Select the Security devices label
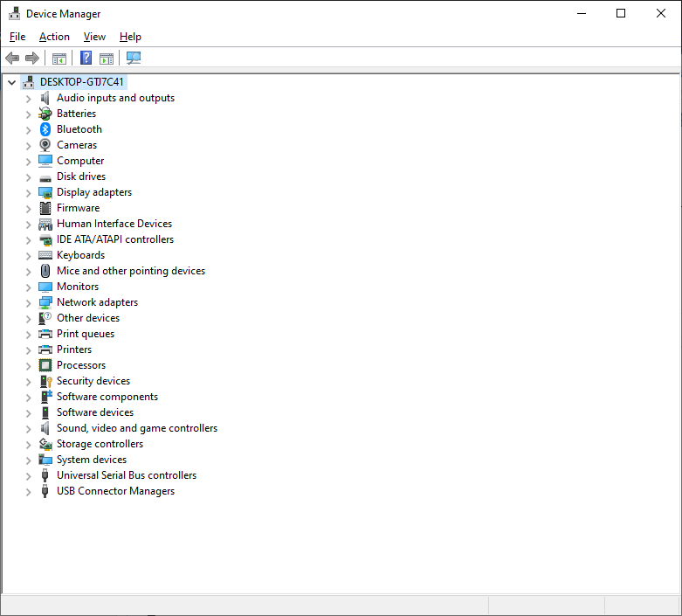 tap(93, 381)
